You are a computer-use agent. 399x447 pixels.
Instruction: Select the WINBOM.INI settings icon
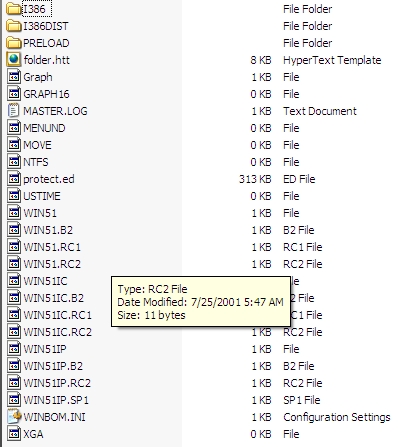pos(14,417)
